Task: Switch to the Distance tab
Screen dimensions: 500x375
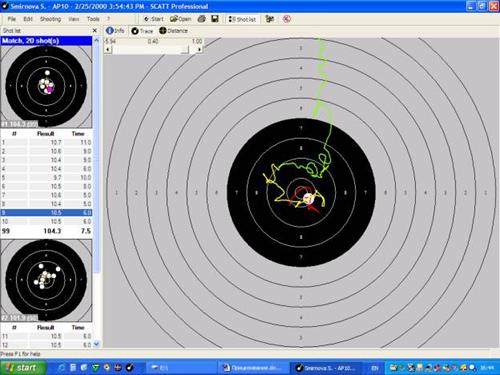Action: click(x=174, y=31)
